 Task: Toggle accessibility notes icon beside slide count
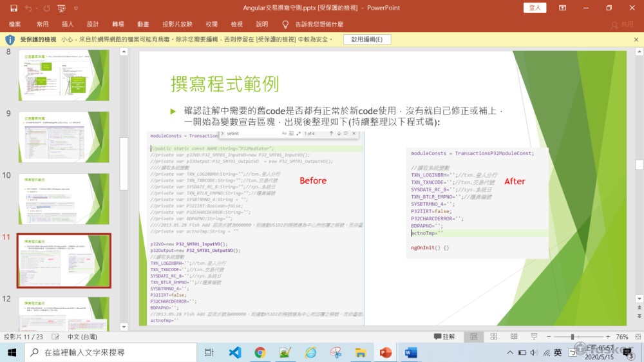coord(57,337)
